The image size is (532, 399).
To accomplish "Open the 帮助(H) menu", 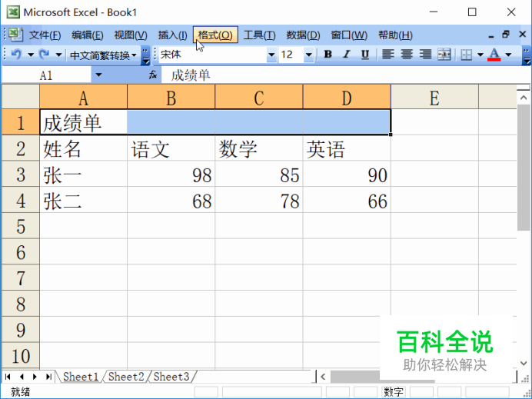I will click(395, 35).
